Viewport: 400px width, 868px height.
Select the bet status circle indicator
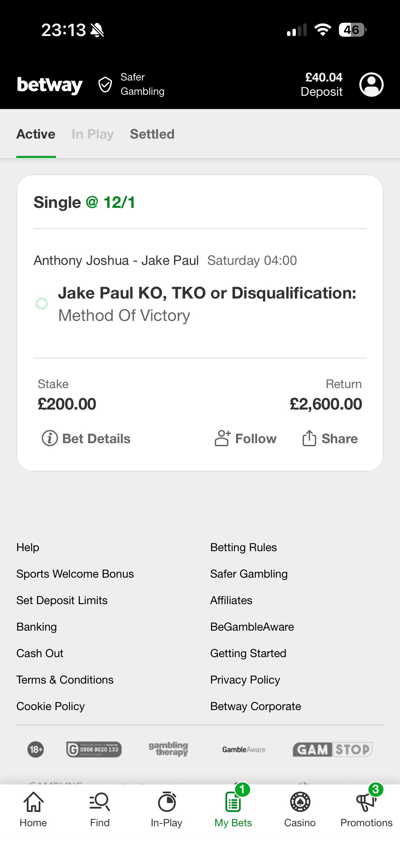pyautogui.click(x=42, y=304)
